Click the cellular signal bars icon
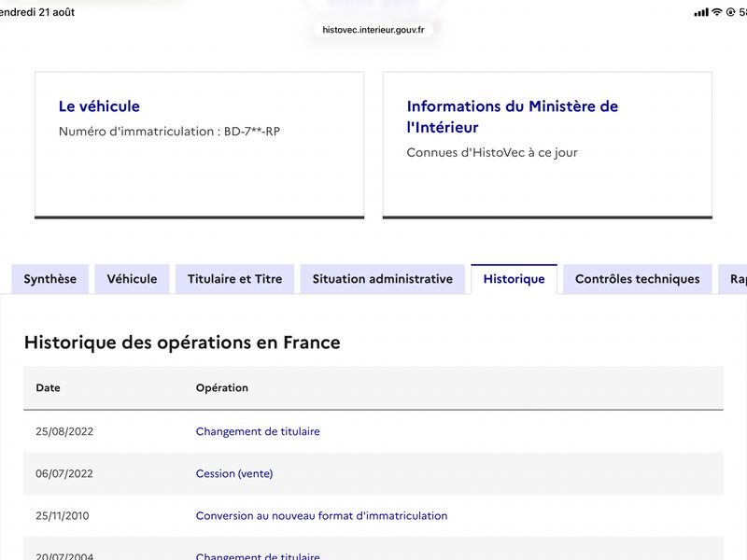Viewport: 747px width, 560px height. pos(701,12)
